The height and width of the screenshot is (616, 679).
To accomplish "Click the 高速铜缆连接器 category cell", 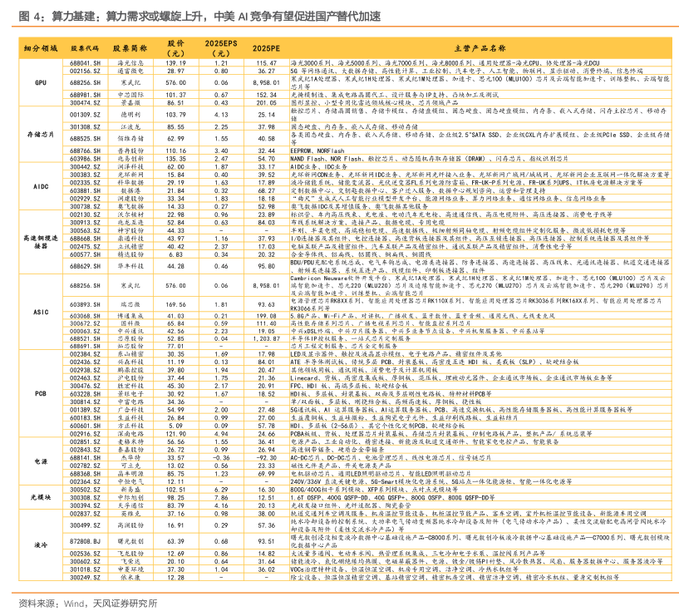I will 41,242.
